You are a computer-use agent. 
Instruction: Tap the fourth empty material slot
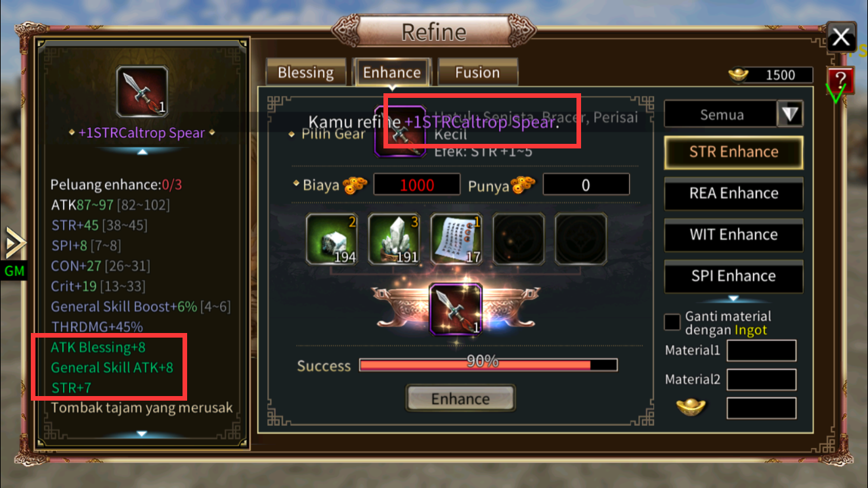(518, 239)
